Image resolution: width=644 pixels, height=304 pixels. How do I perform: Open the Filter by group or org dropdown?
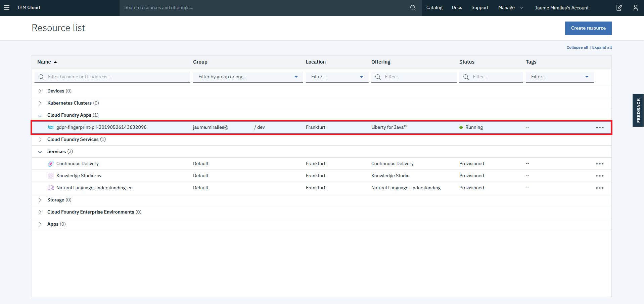click(x=248, y=77)
